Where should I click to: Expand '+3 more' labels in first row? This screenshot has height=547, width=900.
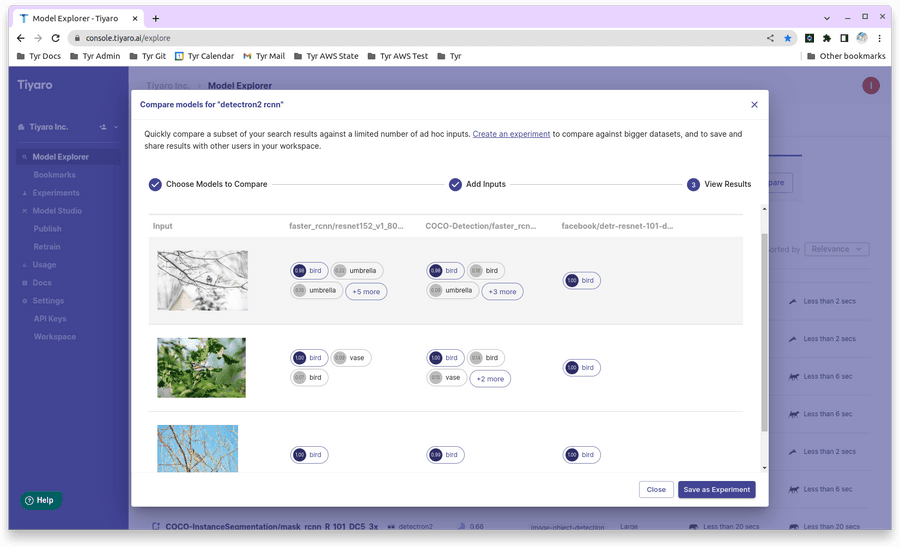[502, 292]
